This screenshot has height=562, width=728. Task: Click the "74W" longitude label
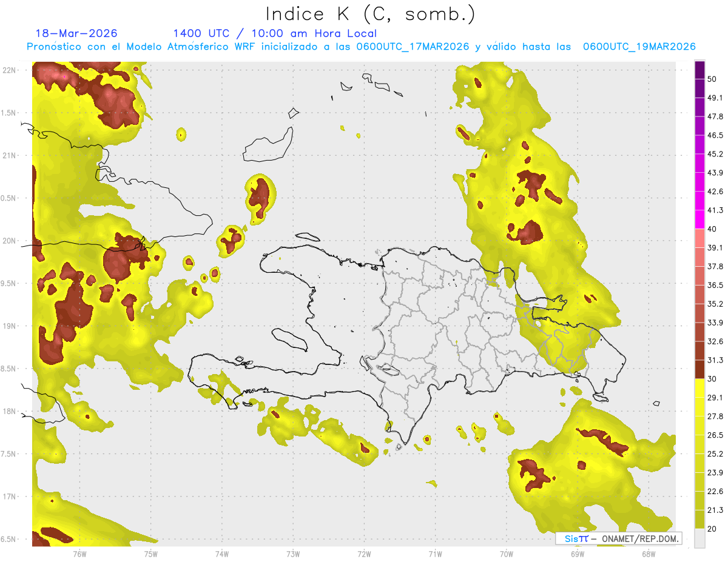click(222, 554)
